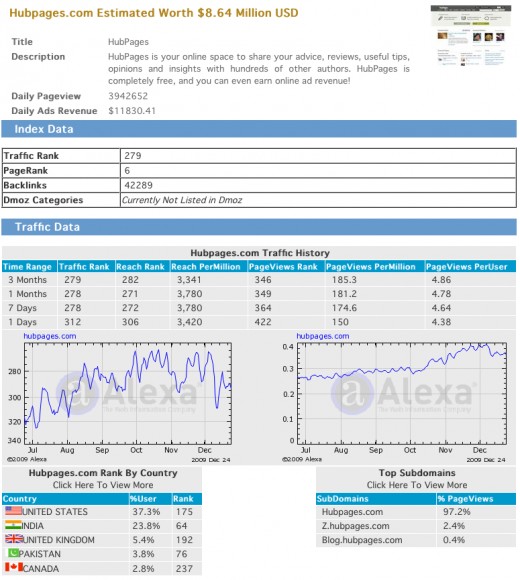The image size is (520, 580).
Task: Select the title value HubPages
Action: point(128,42)
